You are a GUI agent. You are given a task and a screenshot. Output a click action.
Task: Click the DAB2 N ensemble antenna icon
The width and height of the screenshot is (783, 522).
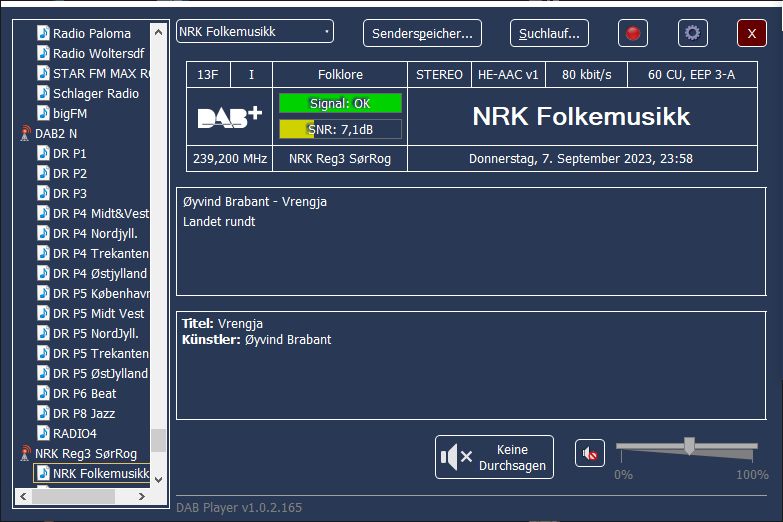[25, 134]
